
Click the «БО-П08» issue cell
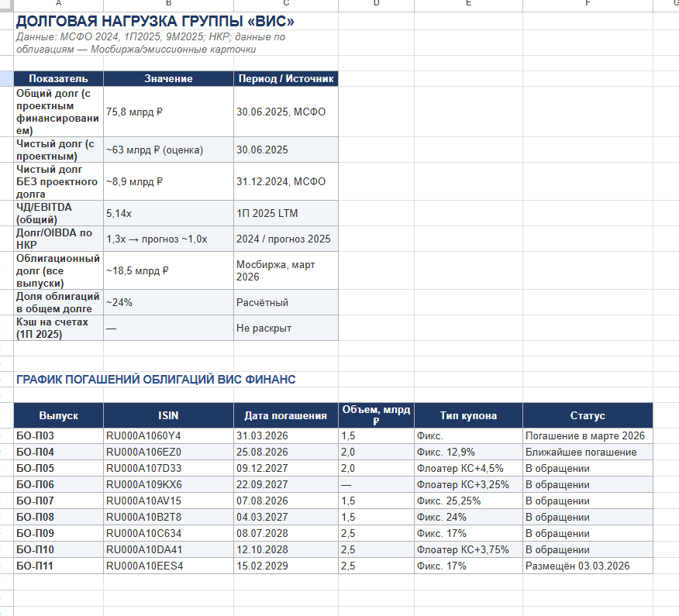pos(58,517)
